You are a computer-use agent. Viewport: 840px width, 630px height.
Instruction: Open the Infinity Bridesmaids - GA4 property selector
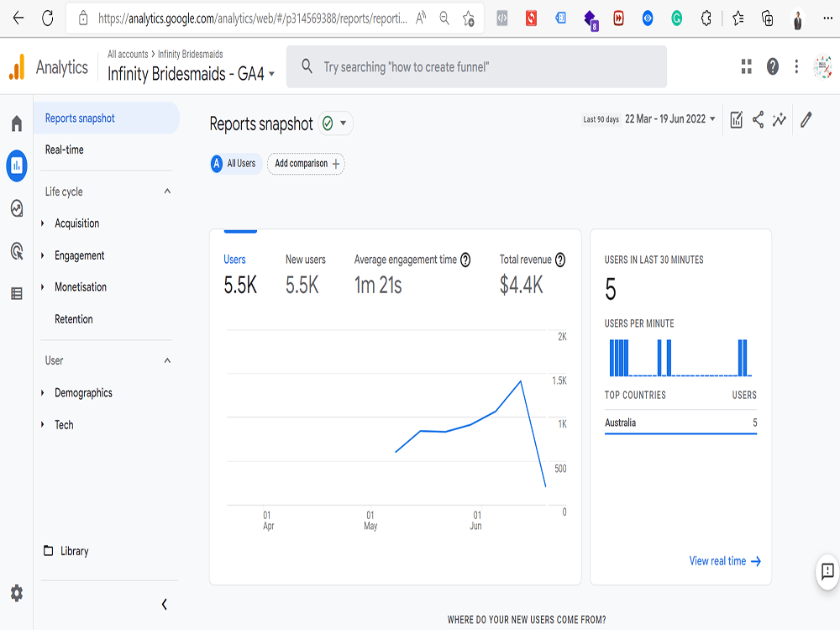[x=192, y=73]
